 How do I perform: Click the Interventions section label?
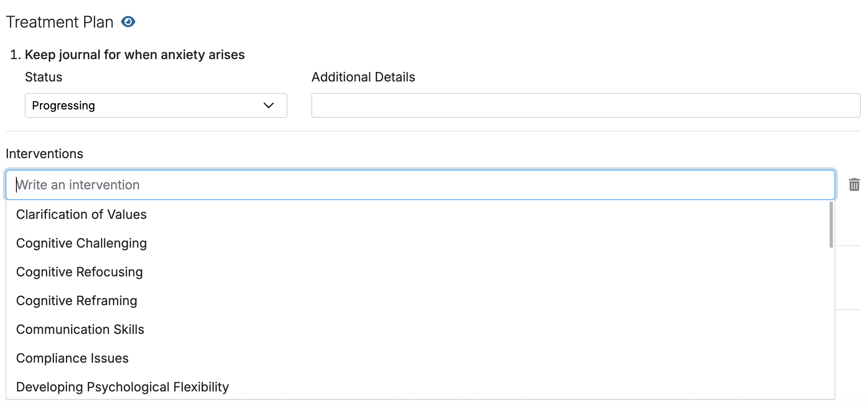click(44, 154)
